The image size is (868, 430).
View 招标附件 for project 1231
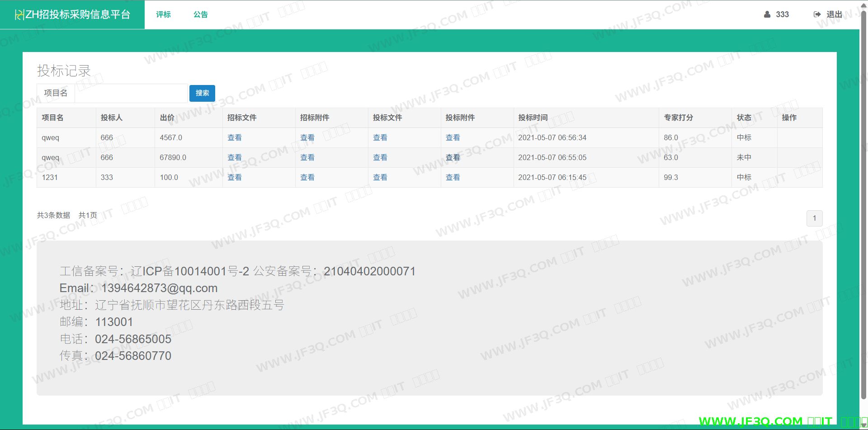click(x=307, y=177)
